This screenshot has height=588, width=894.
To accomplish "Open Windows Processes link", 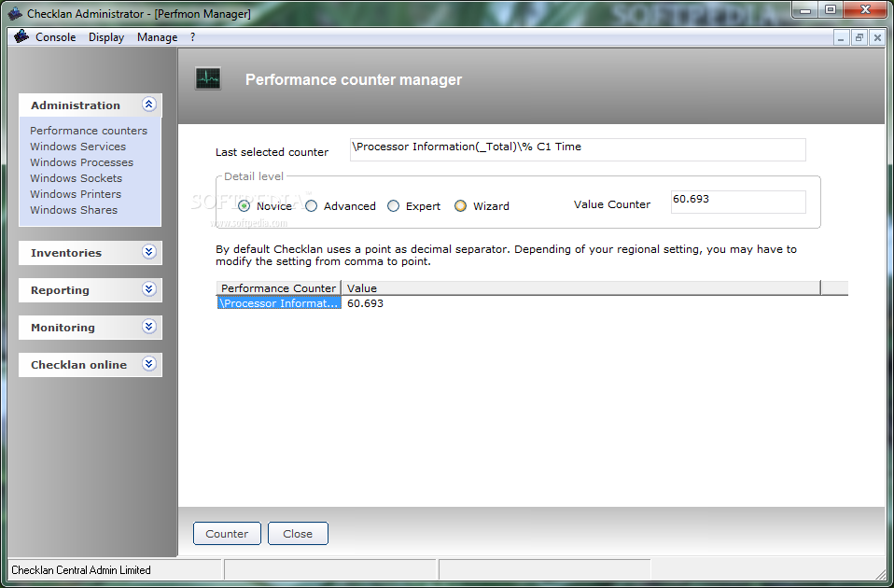I will (81, 162).
